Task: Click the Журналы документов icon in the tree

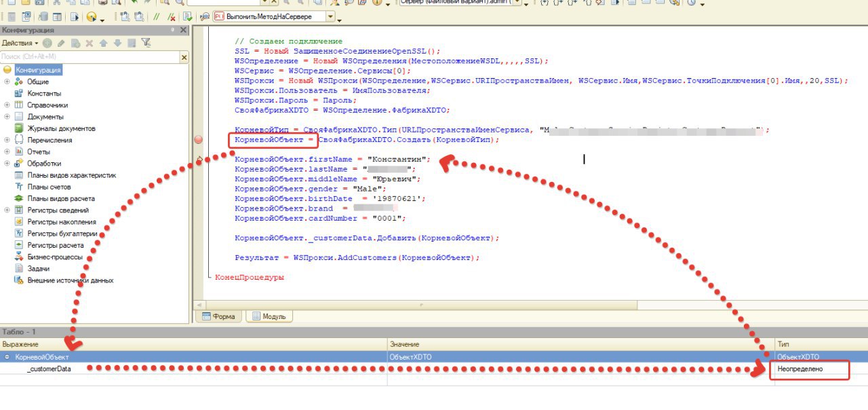Action: (19, 128)
